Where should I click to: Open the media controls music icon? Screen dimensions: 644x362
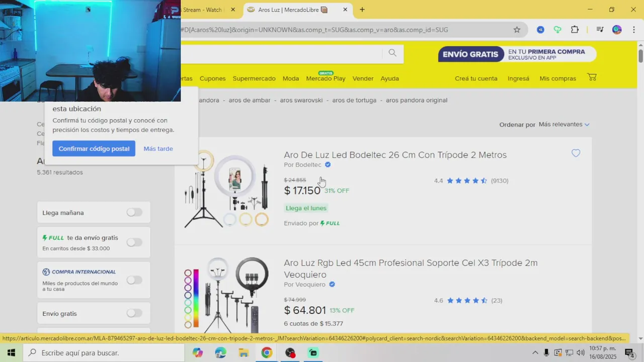(600, 30)
